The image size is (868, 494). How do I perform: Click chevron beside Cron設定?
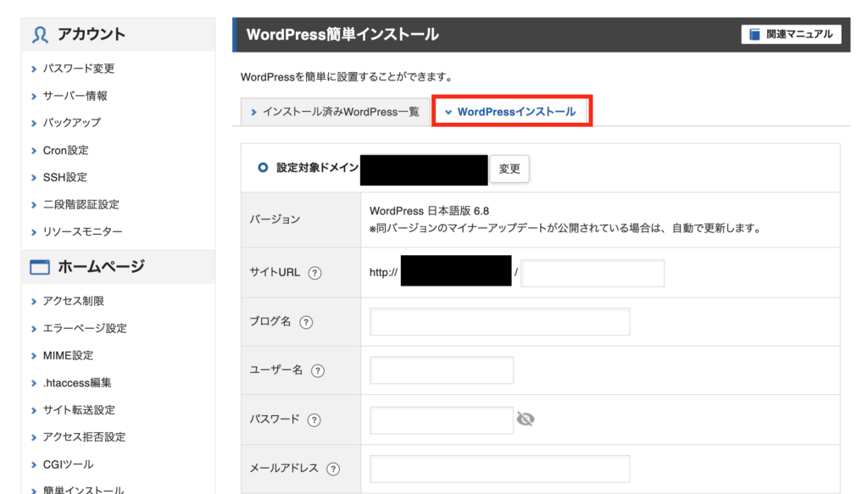point(34,151)
